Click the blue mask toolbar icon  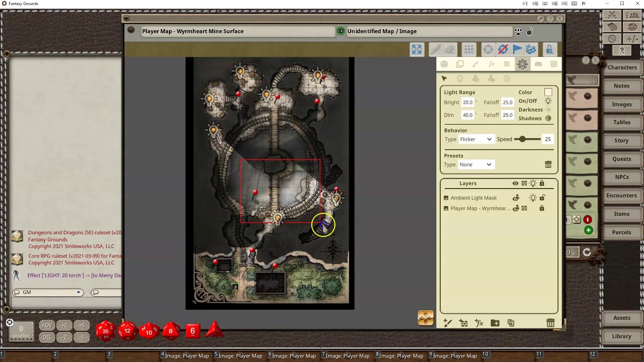[x=531, y=49]
